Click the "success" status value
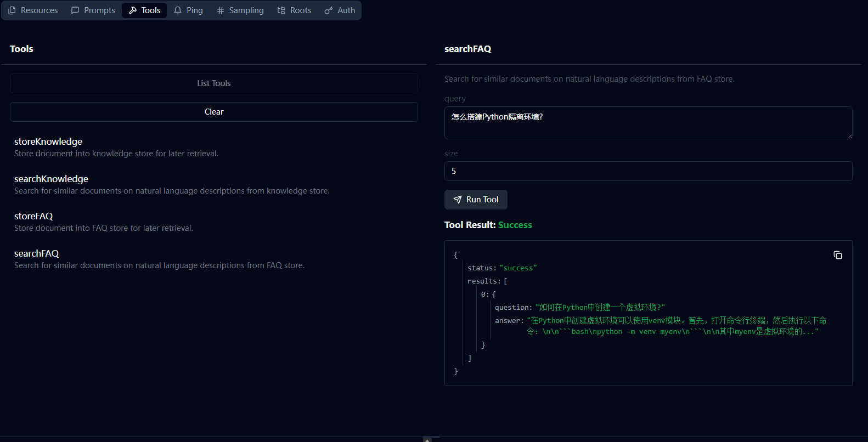The height and width of the screenshot is (442, 868). (518, 268)
